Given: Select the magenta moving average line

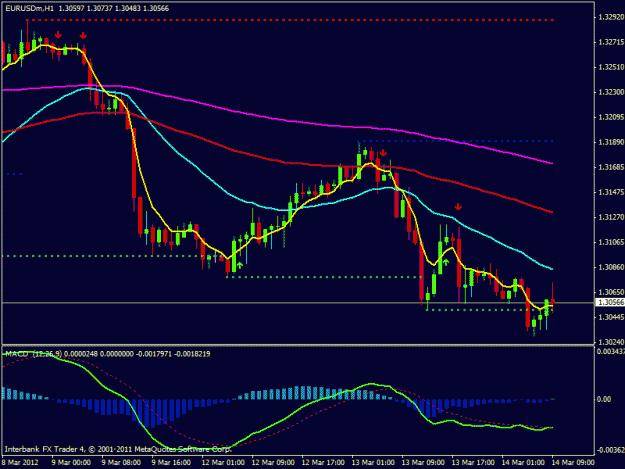Looking at the screenshot, I should point(279,118).
